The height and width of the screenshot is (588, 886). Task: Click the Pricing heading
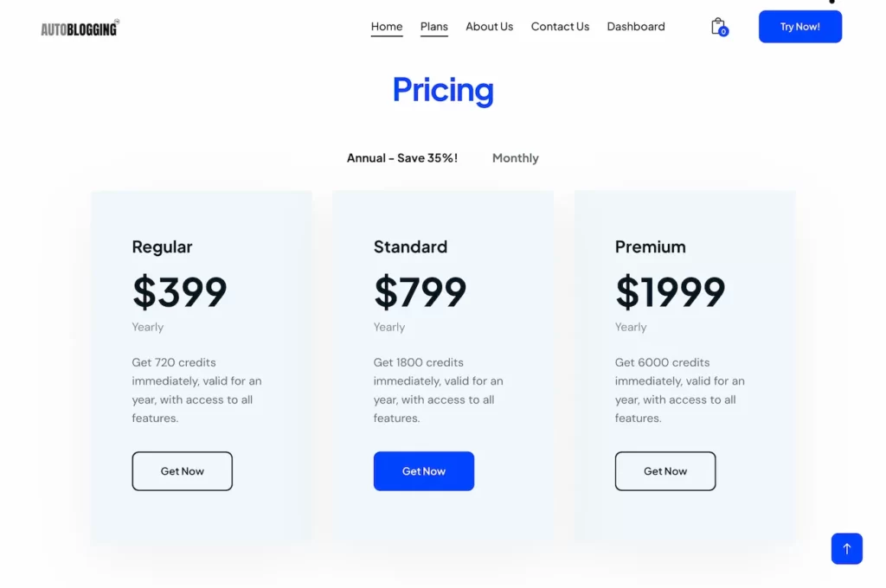point(442,90)
